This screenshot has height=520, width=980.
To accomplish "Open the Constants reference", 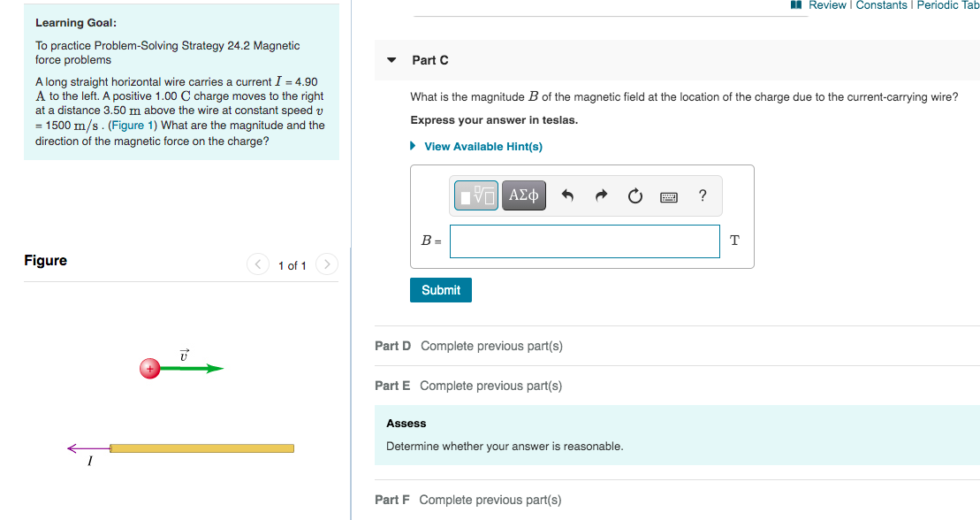I will pos(881,5).
